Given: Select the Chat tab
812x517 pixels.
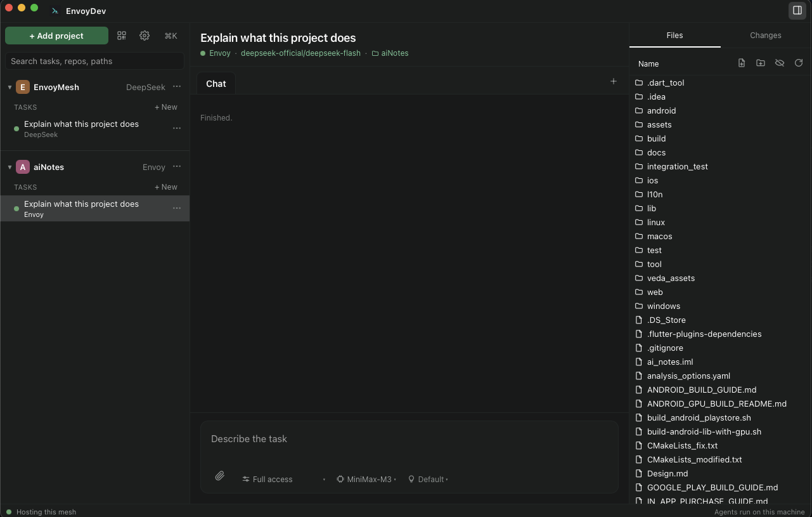Looking at the screenshot, I should (x=216, y=84).
